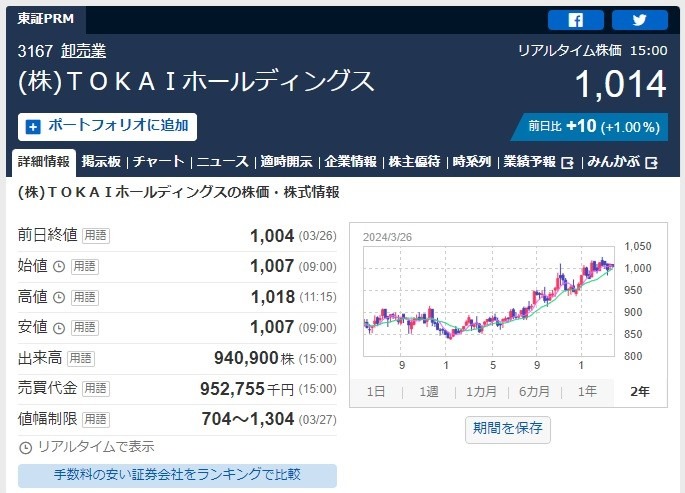
Task: Click the external link icon after 業績予報
Action: click(x=567, y=163)
